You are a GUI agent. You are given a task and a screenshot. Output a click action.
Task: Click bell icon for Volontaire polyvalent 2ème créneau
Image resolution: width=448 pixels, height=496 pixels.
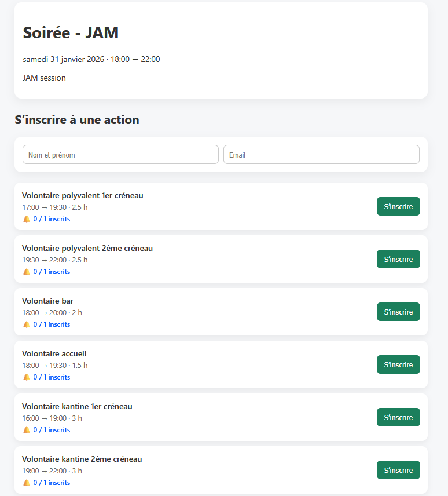pos(26,272)
